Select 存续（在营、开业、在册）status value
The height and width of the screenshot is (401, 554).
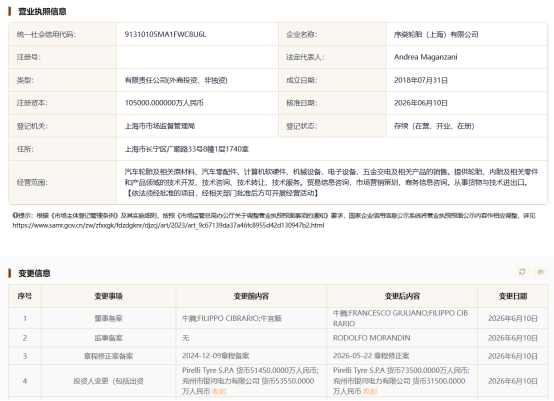point(434,126)
